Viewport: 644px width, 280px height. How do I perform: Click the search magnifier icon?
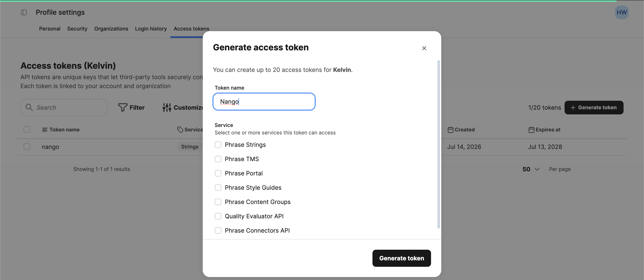(29, 107)
